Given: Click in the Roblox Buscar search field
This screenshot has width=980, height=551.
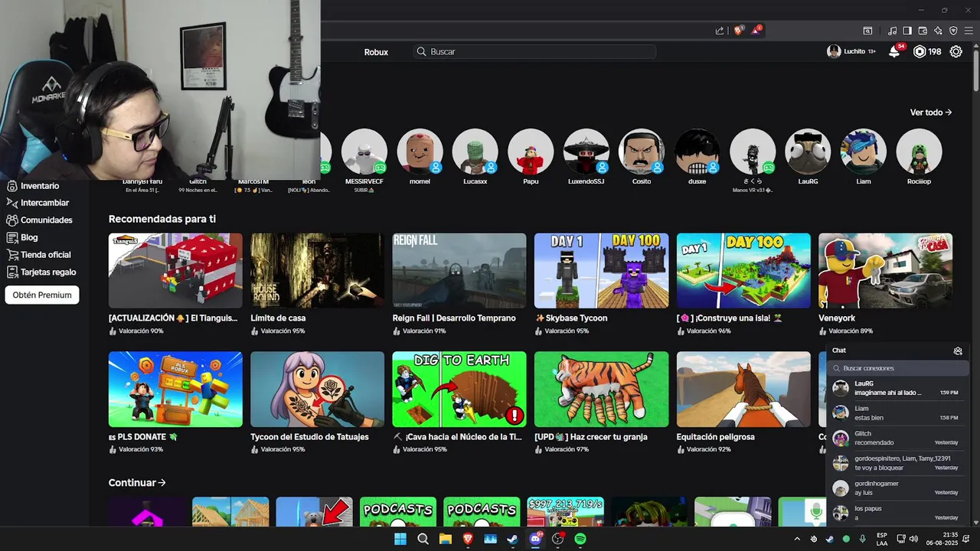Looking at the screenshot, I should (x=534, y=52).
